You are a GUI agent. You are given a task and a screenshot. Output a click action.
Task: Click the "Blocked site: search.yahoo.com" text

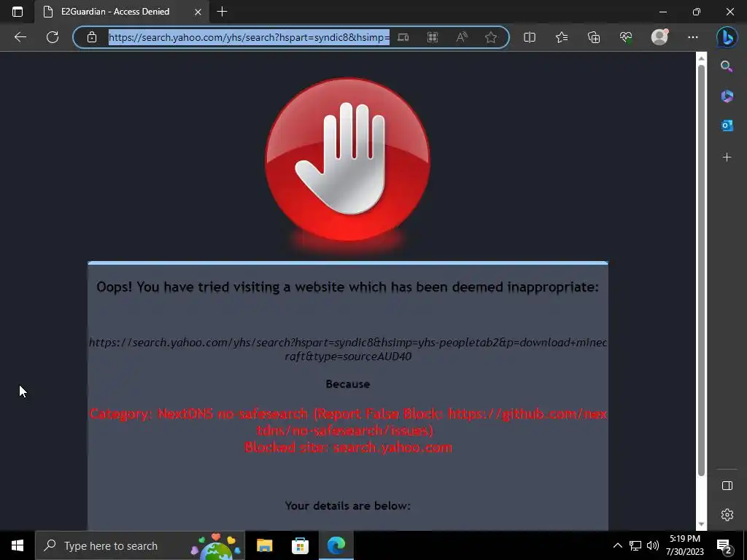[x=348, y=447]
